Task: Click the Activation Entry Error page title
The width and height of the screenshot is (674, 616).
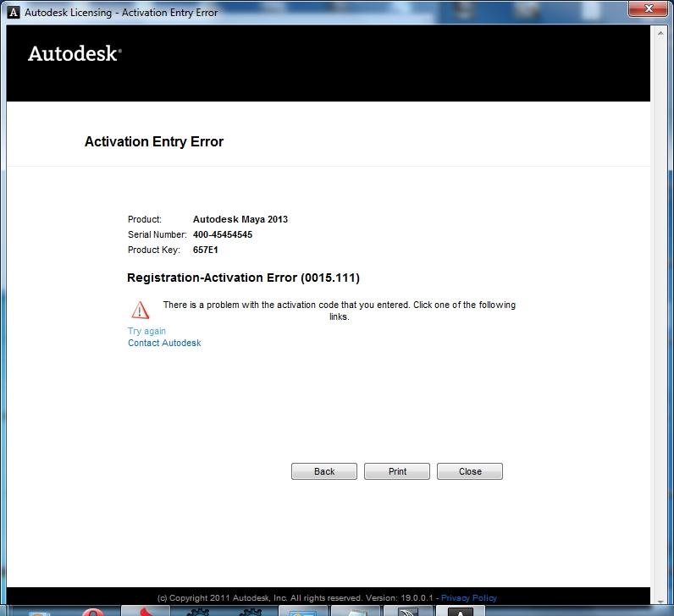Action: [154, 142]
